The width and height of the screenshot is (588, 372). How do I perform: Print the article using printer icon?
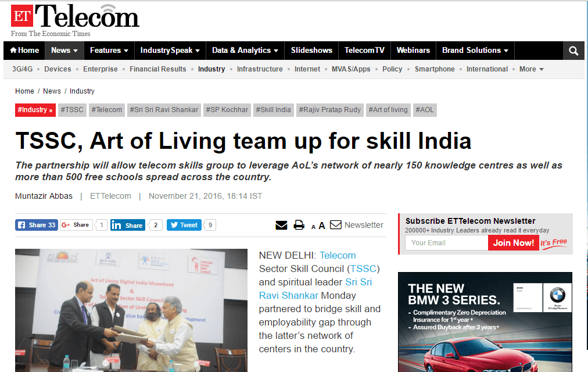tap(299, 225)
